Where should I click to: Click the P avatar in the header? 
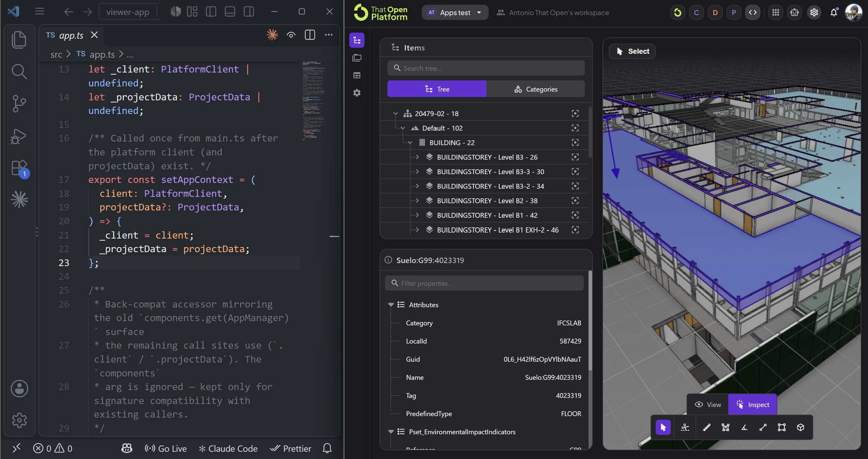pos(734,12)
